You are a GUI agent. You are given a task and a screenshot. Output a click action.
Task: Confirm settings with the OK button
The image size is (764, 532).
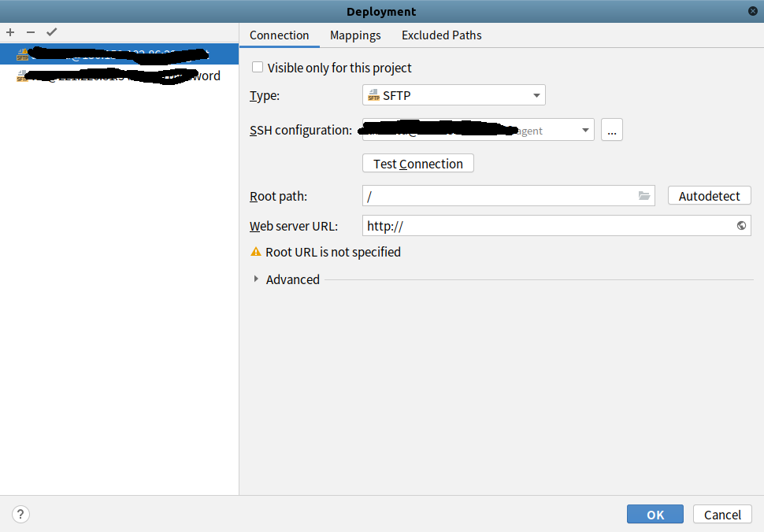click(655, 515)
